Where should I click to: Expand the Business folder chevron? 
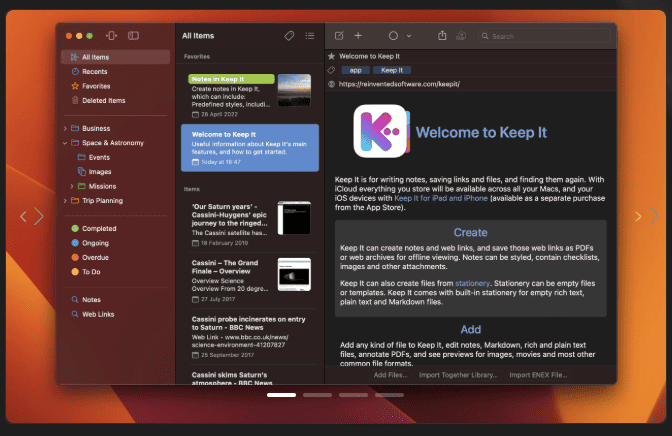tap(65, 129)
